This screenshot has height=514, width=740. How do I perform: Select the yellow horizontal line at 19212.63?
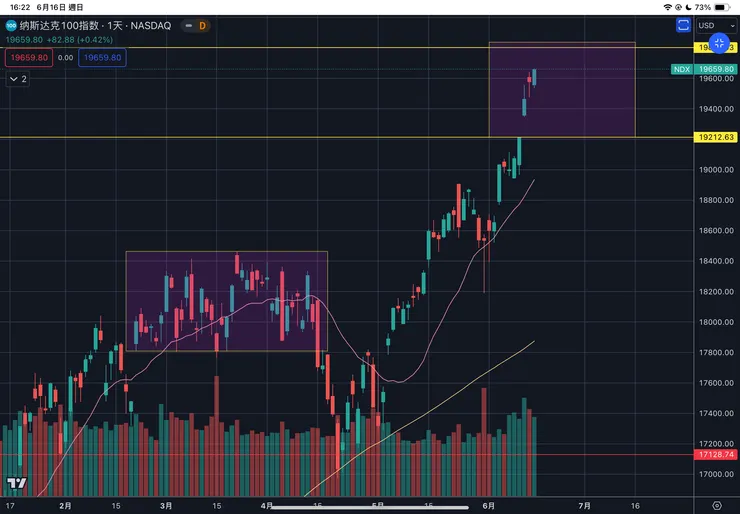(347, 137)
